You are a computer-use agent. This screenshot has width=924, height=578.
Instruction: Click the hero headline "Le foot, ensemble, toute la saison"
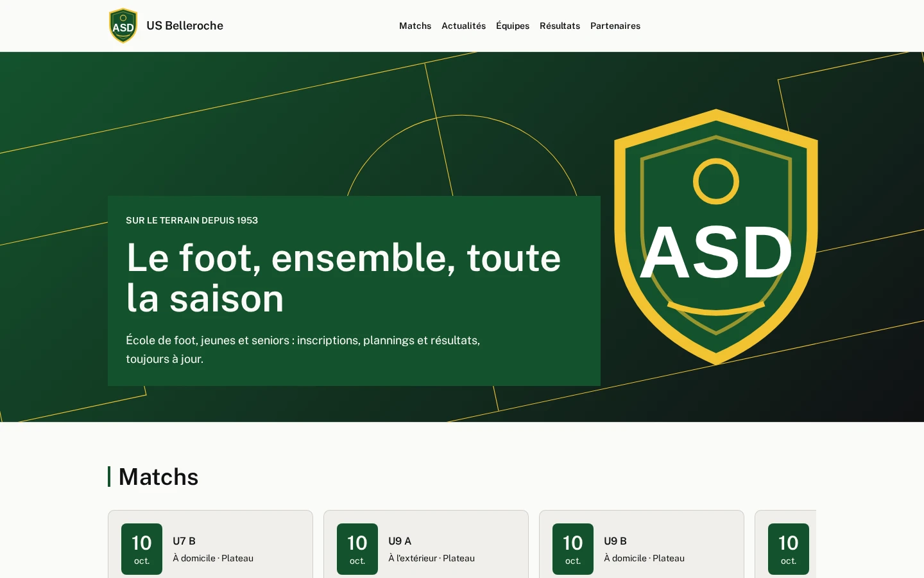343,277
